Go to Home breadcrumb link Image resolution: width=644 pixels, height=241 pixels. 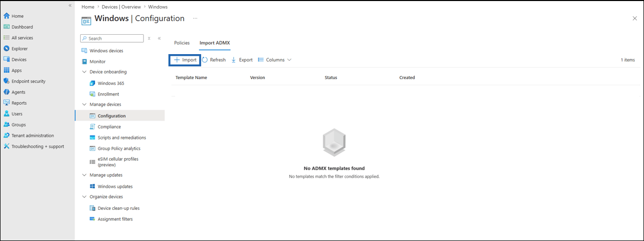(88, 7)
